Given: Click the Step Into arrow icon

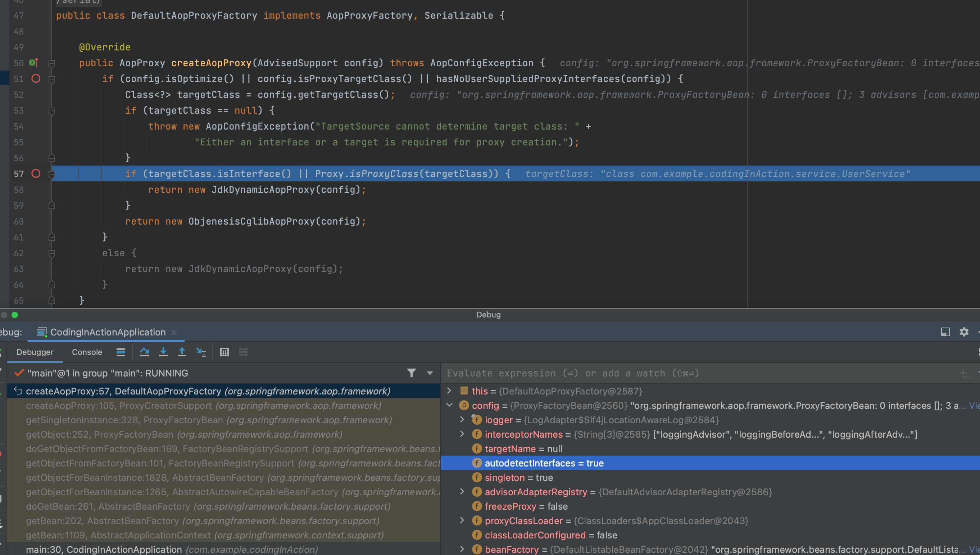Looking at the screenshot, I should 163,352.
